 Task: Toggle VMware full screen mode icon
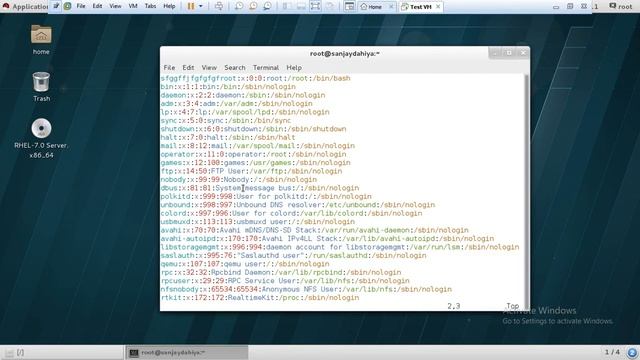315,6
